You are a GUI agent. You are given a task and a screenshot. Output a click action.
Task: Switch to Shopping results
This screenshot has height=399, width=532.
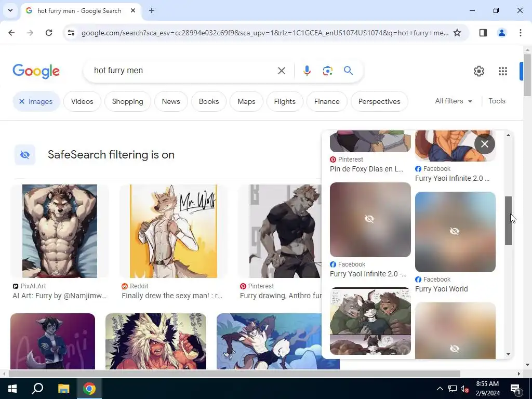coord(128,101)
